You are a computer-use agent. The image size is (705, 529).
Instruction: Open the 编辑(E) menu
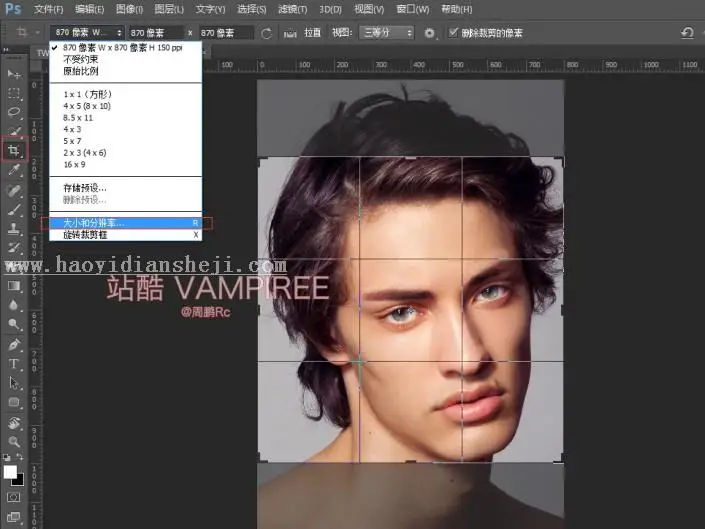tap(89, 9)
